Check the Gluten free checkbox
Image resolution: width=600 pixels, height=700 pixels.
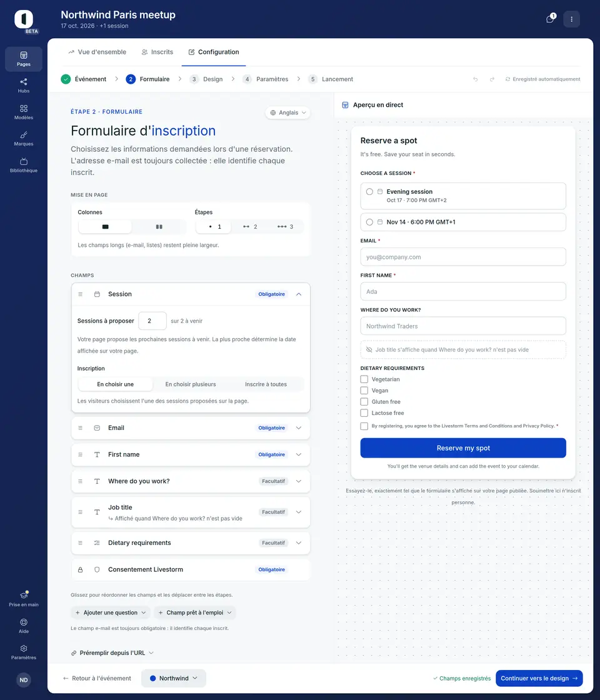click(364, 401)
